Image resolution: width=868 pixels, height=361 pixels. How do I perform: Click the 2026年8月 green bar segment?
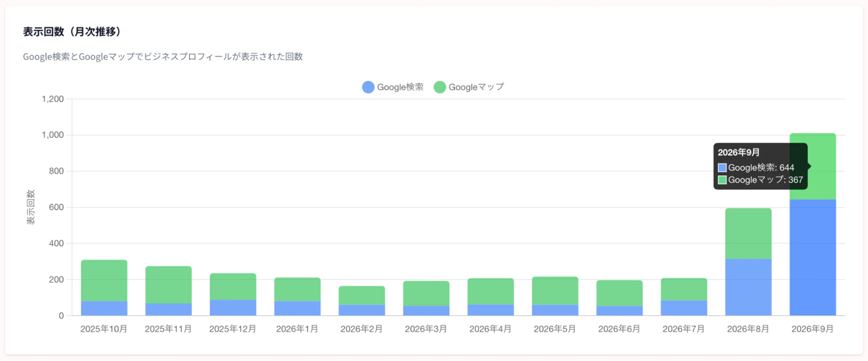(748, 234)
